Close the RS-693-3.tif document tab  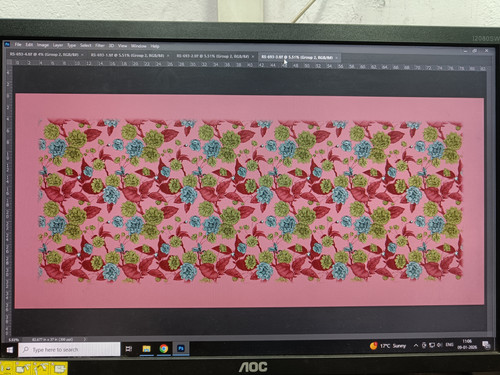337,58
